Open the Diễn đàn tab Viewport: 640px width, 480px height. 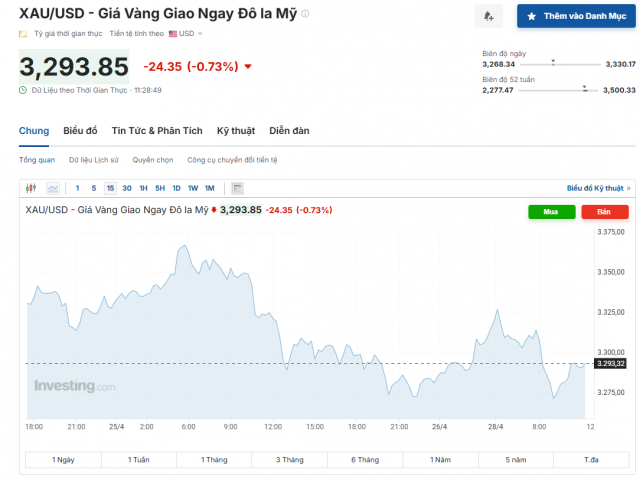pyautogui.click(x=289, y=131)
